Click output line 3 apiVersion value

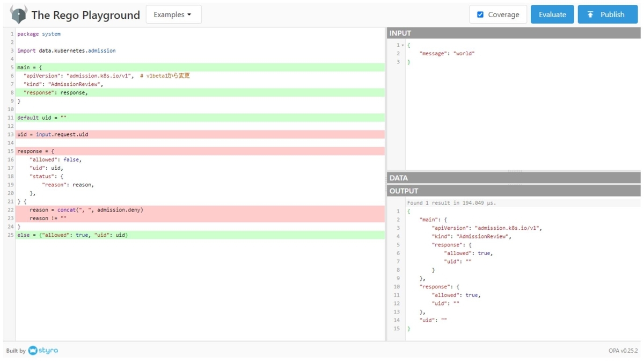click(508, 228)
